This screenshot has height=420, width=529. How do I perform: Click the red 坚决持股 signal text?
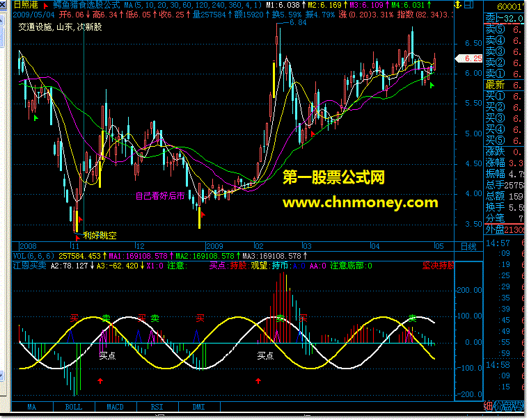pos(439,266)
